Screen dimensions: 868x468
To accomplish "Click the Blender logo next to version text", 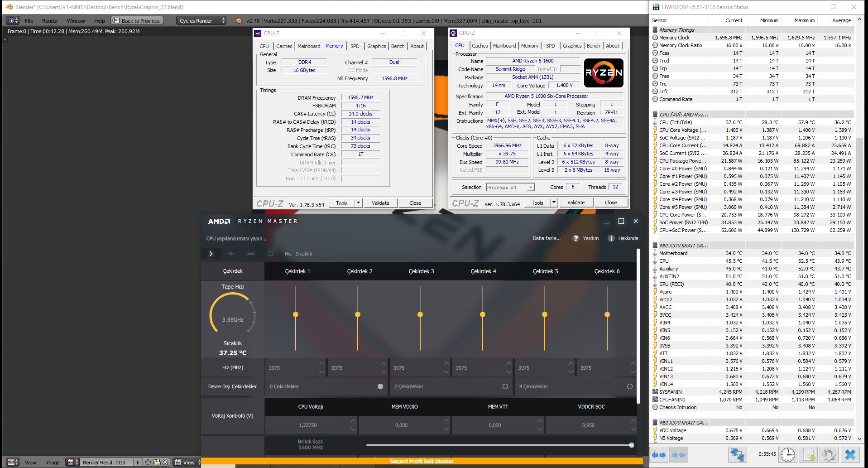I will click(239, 20).
